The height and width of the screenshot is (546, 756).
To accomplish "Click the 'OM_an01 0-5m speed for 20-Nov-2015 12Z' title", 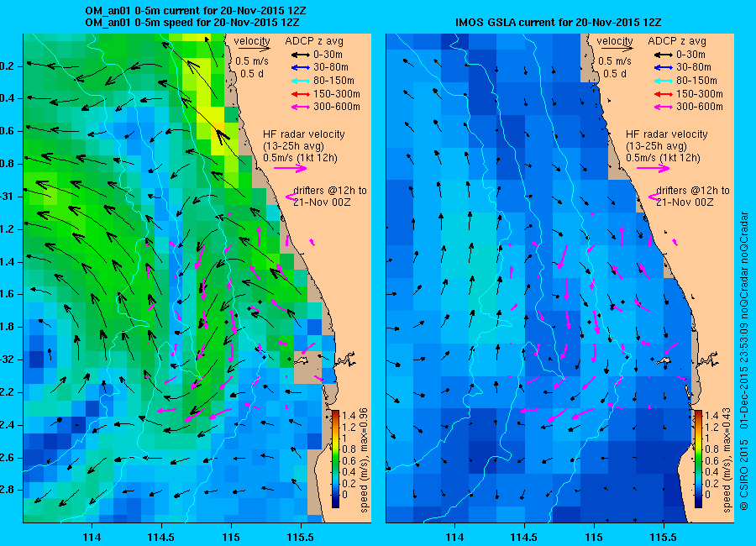I will [192, 23].
